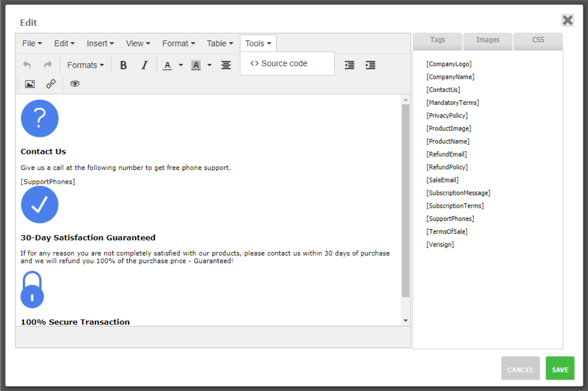This screenshot has width=588, height=391.
Task: Apply text color with the A swatch
Action: tap(167, 66)
